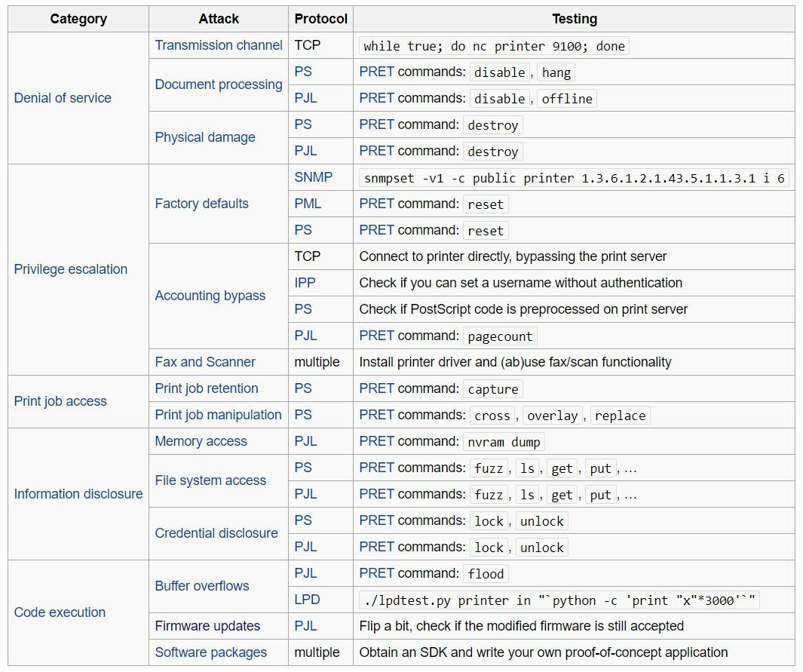The width and height of the screenshot is (803, 672).
Task: Open the Print job access link
Action: (x=60, y=401)
